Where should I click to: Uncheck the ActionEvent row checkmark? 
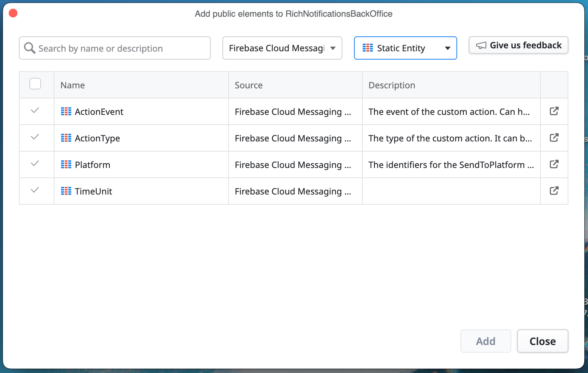[35, 111]
